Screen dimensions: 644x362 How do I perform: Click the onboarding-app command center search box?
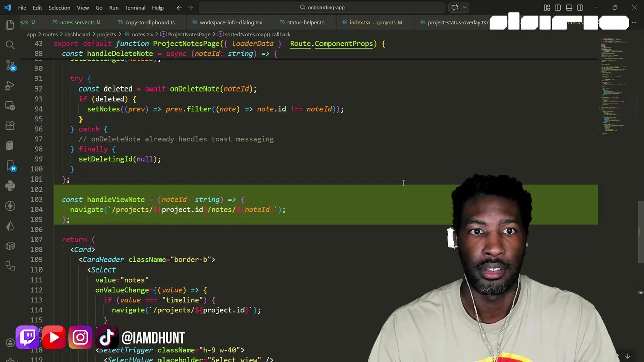click(x=322, y=8)
